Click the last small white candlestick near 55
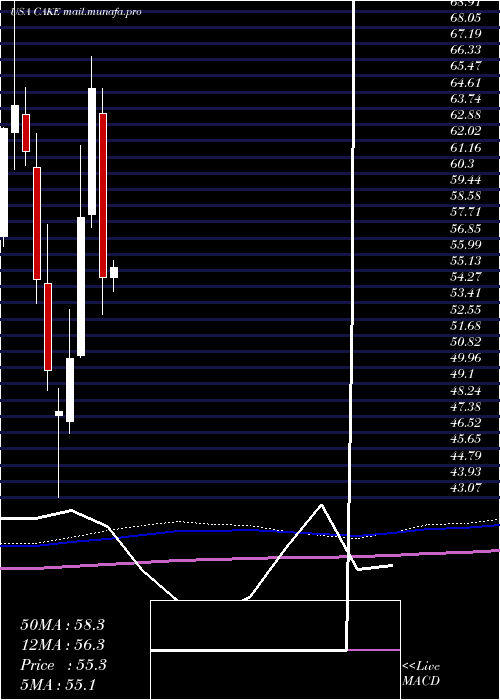500x700 pixels. point(114,273)
